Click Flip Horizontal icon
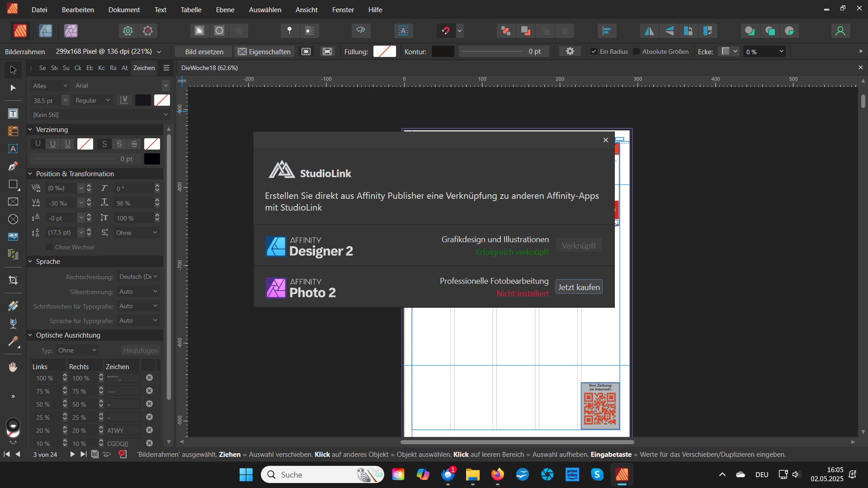 (x=649, y=31)
